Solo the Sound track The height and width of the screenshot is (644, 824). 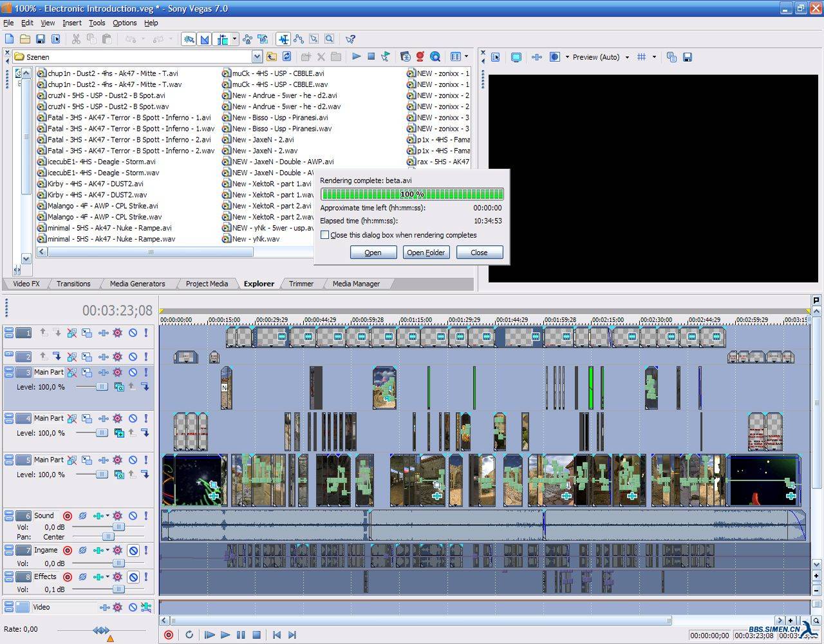click(146, 516)
